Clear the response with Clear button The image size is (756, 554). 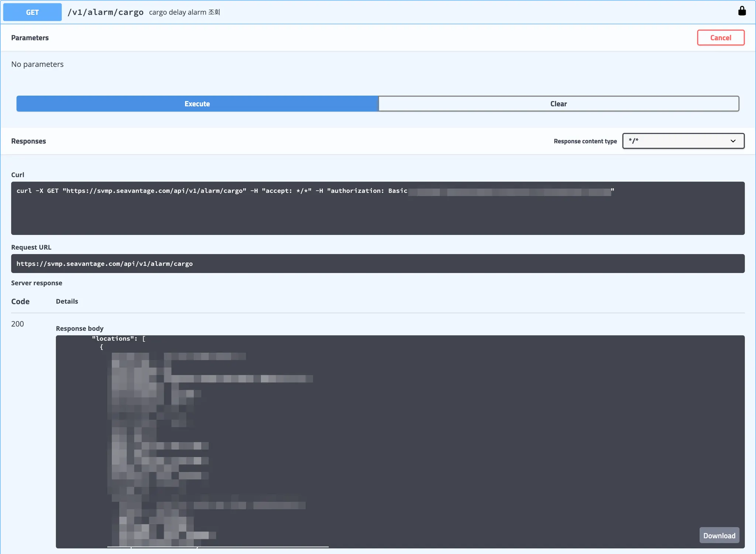[x=558, y=104]
